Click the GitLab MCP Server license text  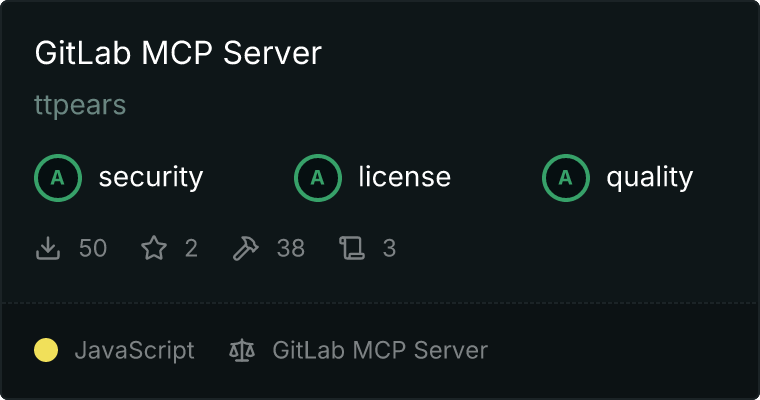click(380, 350)
